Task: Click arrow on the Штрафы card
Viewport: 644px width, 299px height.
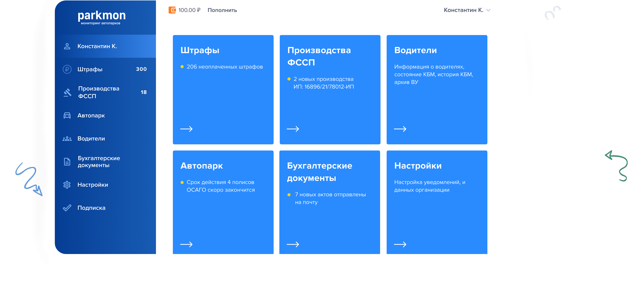Action: tap(186, 129)
